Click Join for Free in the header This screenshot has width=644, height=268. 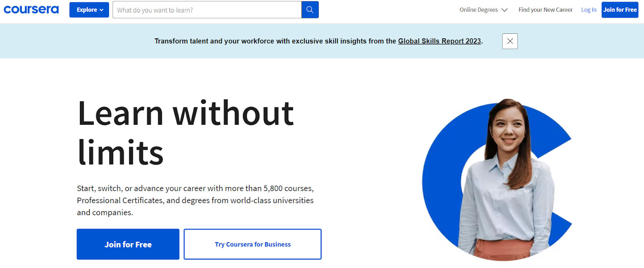click(x=620, y=10)
